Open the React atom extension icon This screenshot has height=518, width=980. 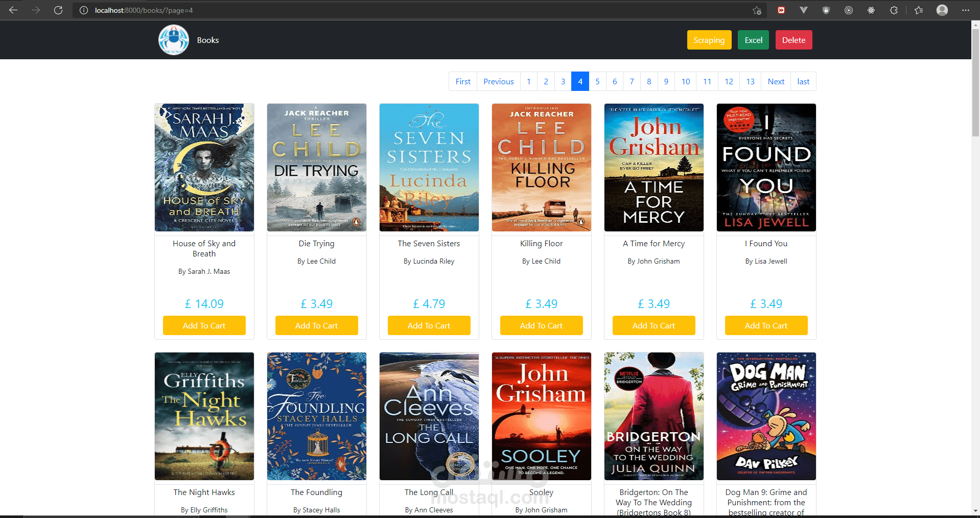click(x=871, y=10)
